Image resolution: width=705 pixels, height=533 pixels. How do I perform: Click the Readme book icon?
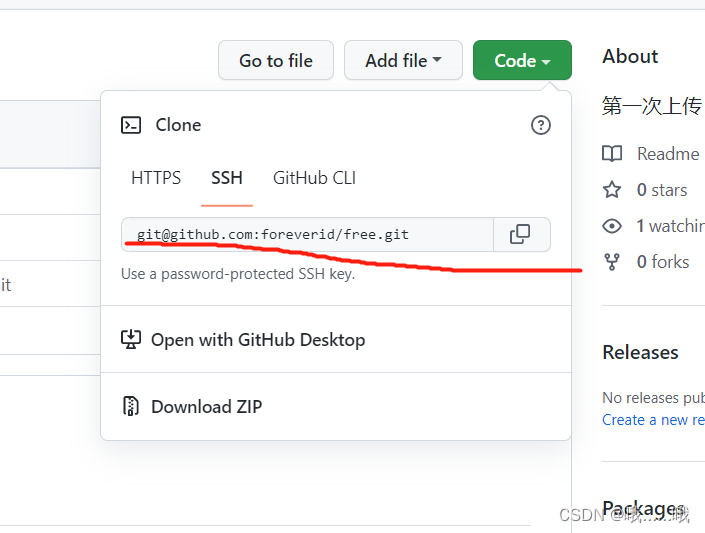(x=612, y=154)
